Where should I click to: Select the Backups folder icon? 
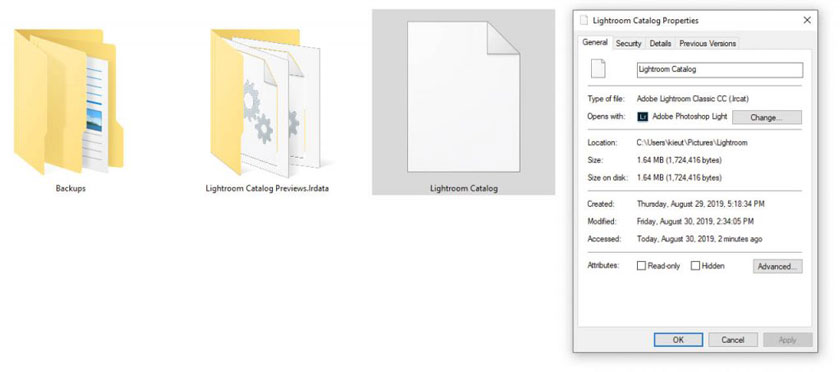click(x=69, y=102)
